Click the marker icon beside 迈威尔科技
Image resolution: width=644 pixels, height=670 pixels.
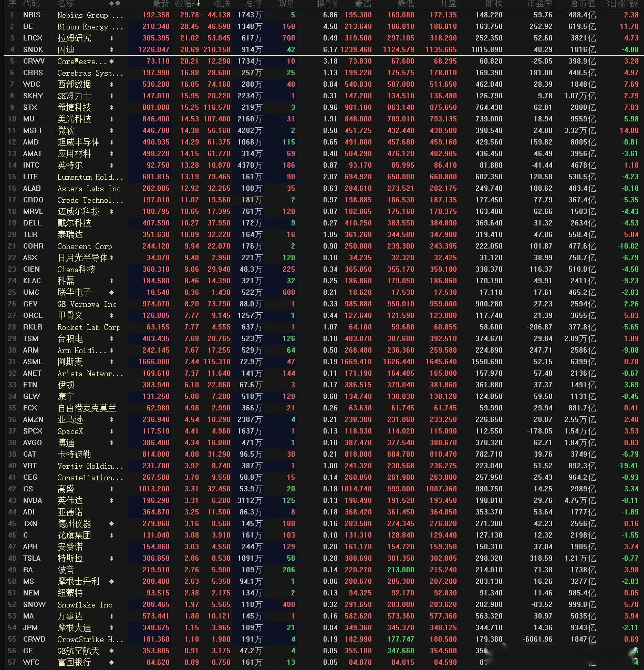111,212
